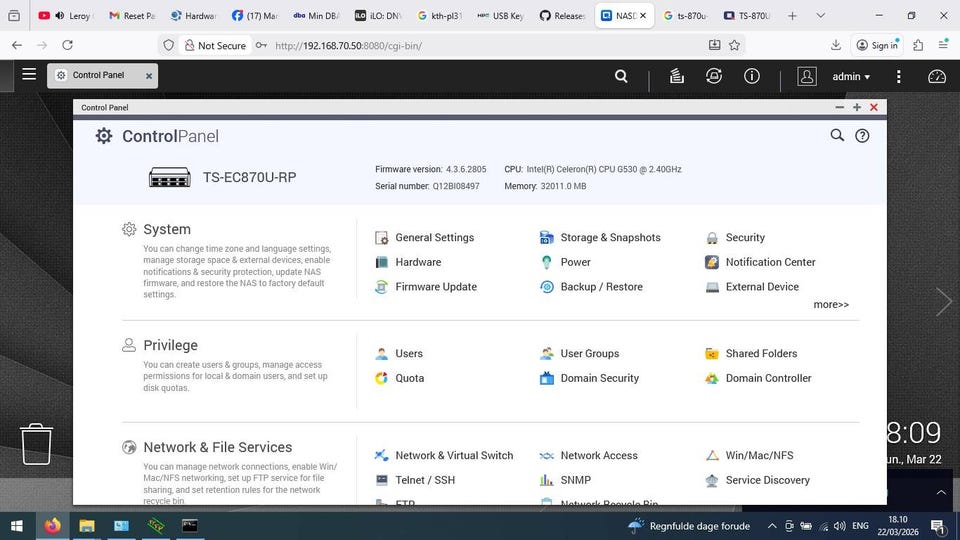Open the weather widget Regnfulde dage forude

pos(688,526)
